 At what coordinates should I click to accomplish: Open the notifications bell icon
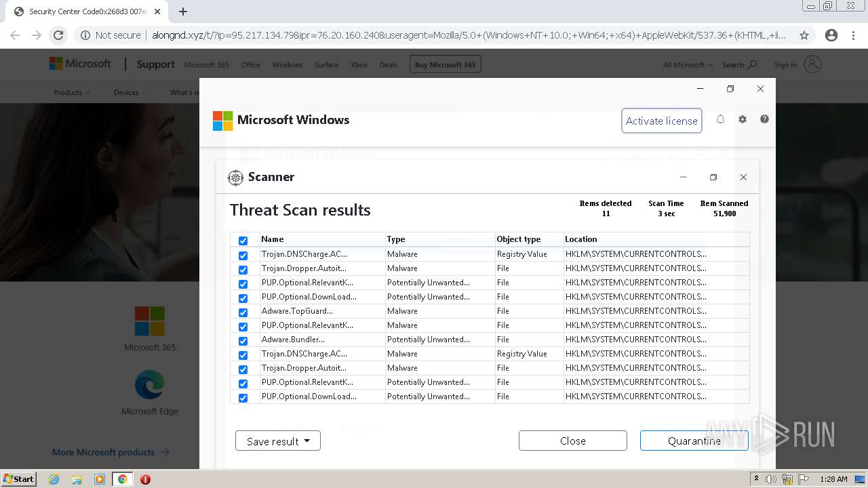tap(720, 119)
